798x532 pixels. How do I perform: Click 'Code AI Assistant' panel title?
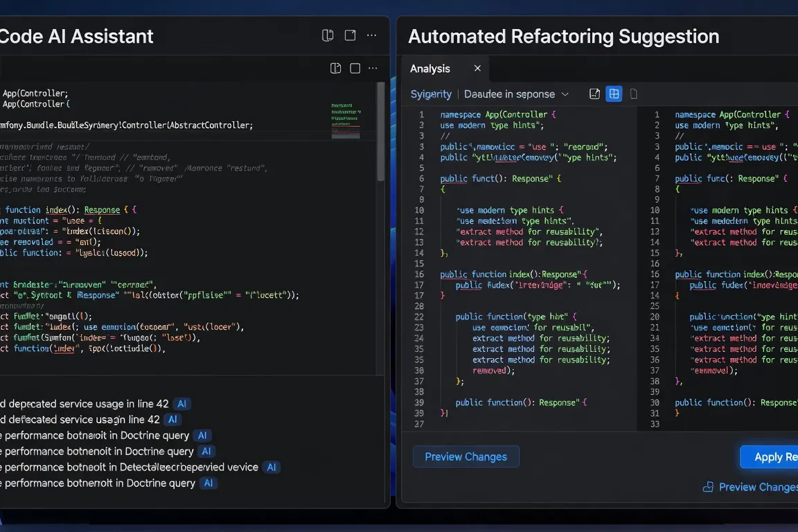(x=76, y=37)
